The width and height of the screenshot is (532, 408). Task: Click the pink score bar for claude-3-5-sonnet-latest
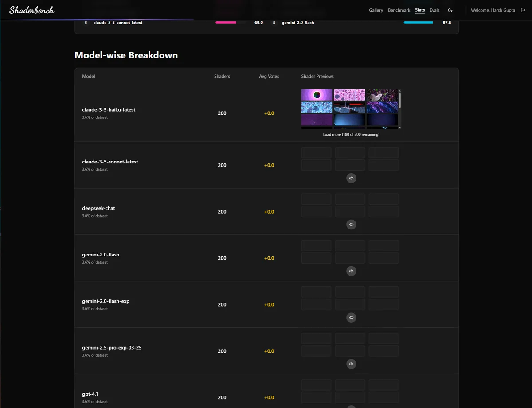pos(226,22)
